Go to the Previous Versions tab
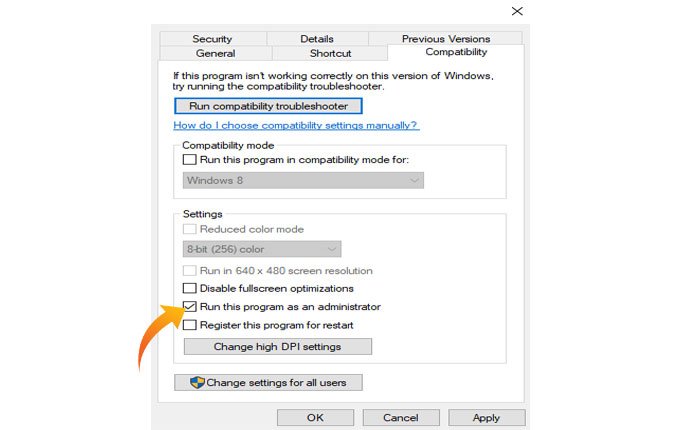 [446, 39]
